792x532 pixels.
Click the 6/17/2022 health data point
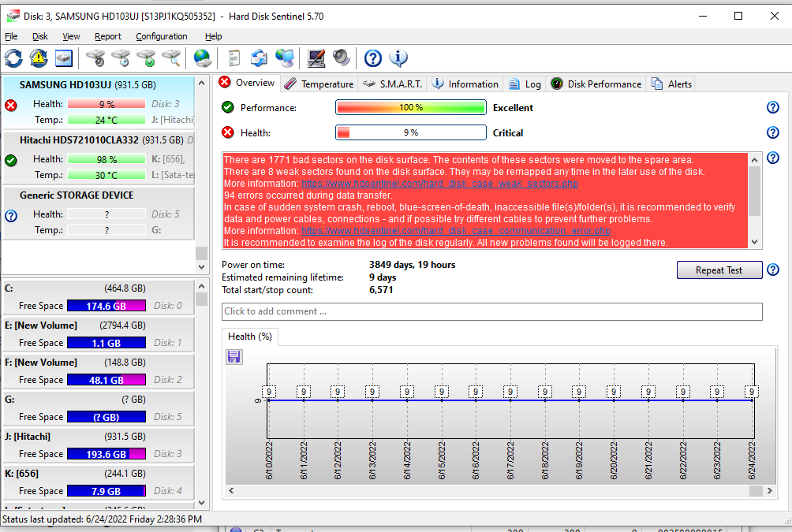(x=510, y=400)
